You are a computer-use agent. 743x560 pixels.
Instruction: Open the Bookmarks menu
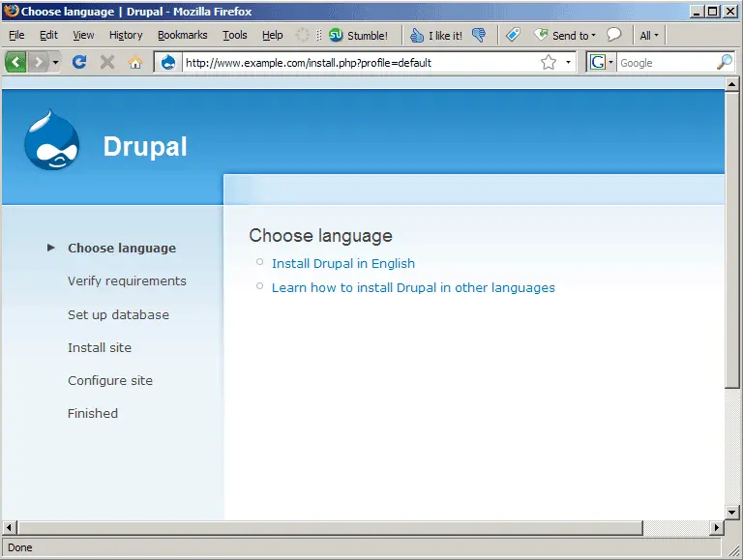pyautogui.click(x=183, y=35)
